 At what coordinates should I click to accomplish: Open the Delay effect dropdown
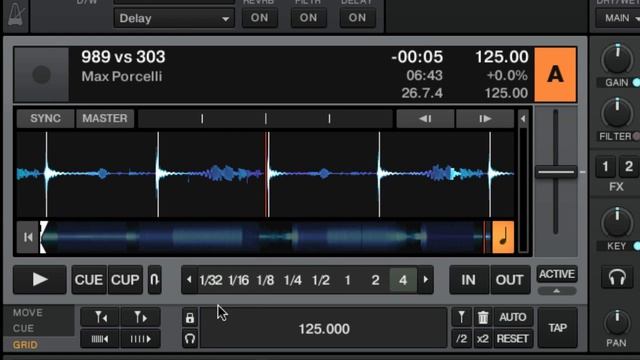[174, 18]
